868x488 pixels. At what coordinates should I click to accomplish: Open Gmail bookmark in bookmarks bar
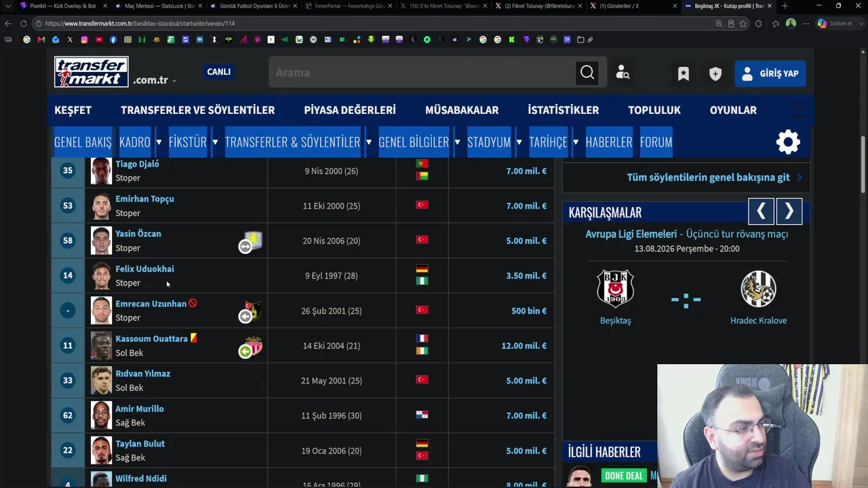pos(41,40)
